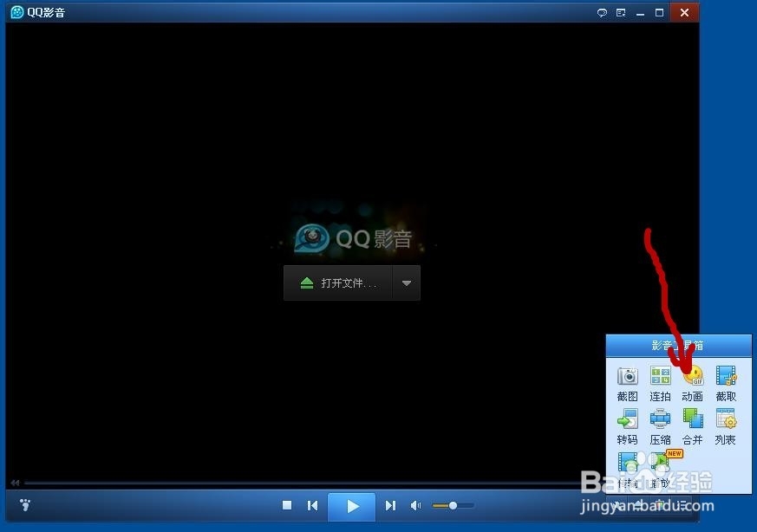Open the 连拍 burst capture tool
The width and height of the screenshot is (757, 532).
[660, 384]
